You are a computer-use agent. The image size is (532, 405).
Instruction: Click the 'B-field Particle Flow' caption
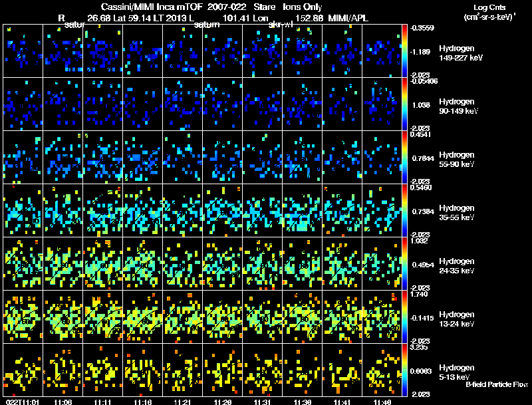pyautogui.click(x=497, y=384)
